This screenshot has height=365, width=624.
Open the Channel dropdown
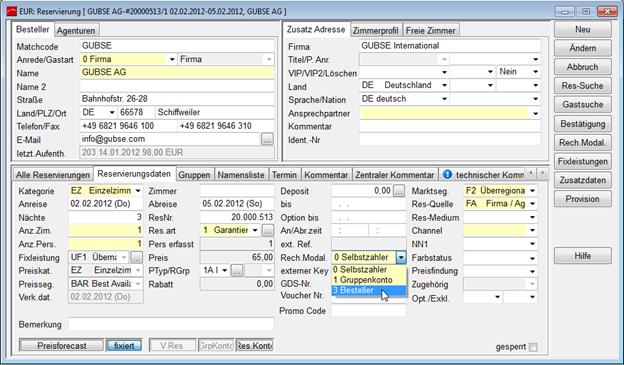[x=532, y=230]
